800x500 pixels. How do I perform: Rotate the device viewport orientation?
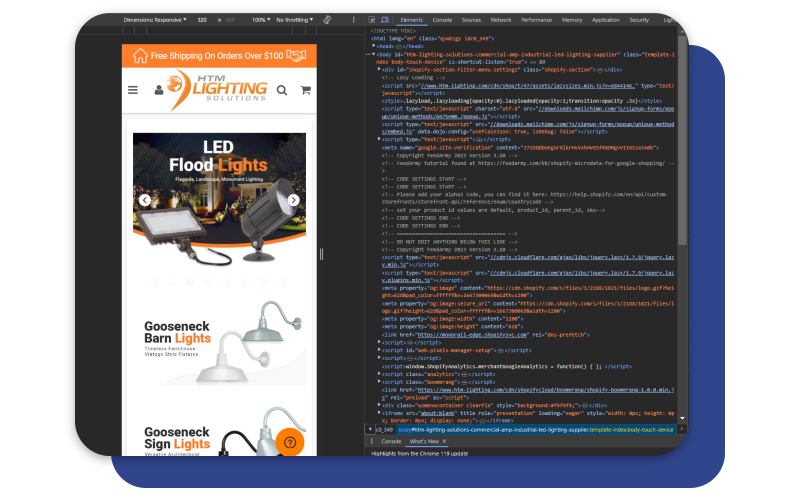pyautogui.click(x=328, y=20)
